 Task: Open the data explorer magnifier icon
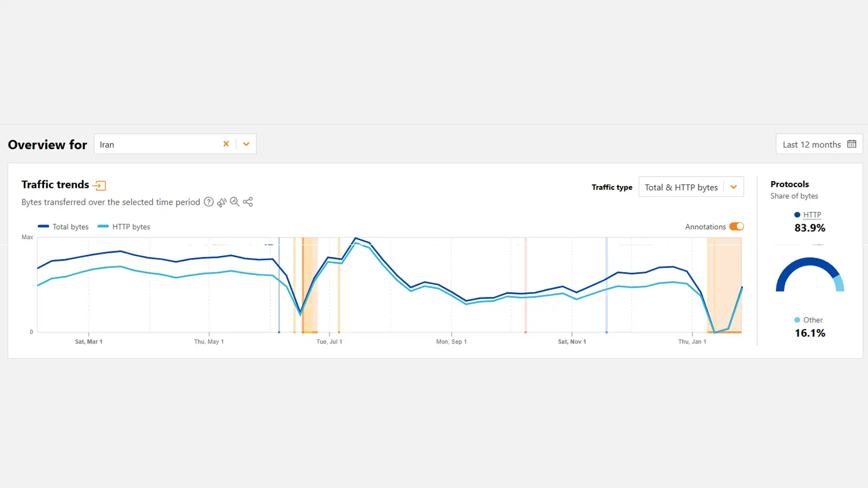click(x=235, y=202)
